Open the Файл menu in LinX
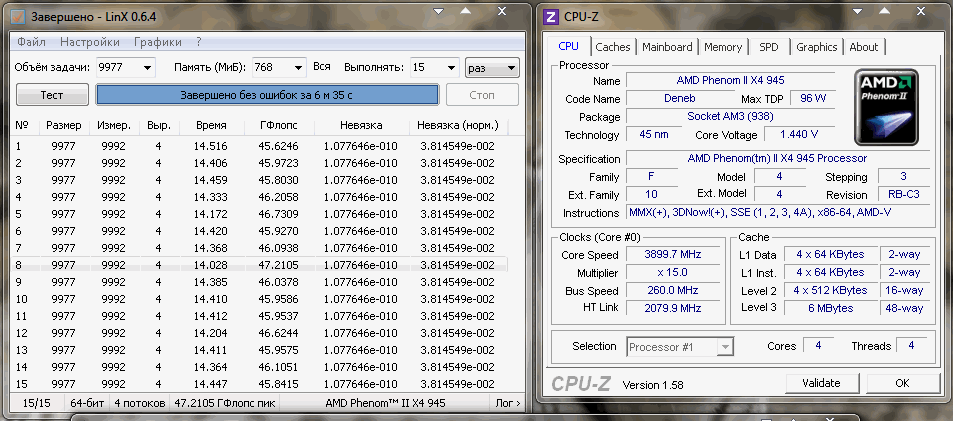Screen dimensions: 953x421 point(32,42)
